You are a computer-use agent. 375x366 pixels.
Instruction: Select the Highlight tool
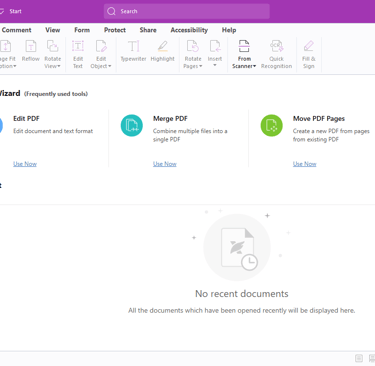coord(163,51)
